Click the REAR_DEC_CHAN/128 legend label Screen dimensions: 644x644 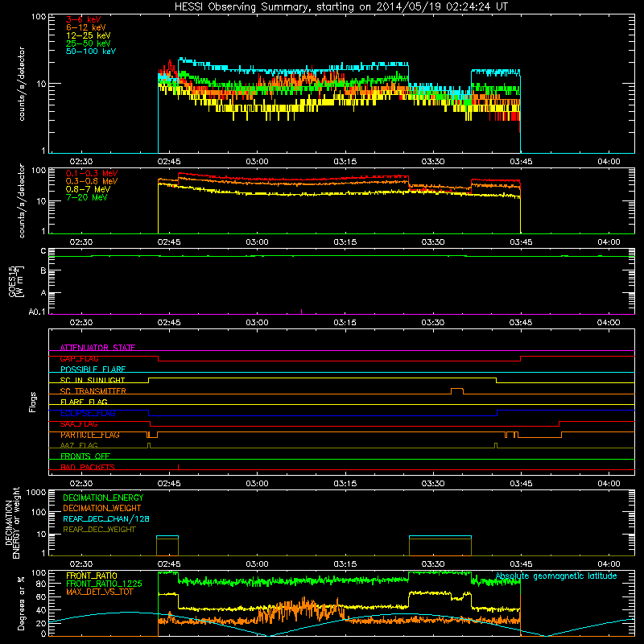(x=106, y=518)
